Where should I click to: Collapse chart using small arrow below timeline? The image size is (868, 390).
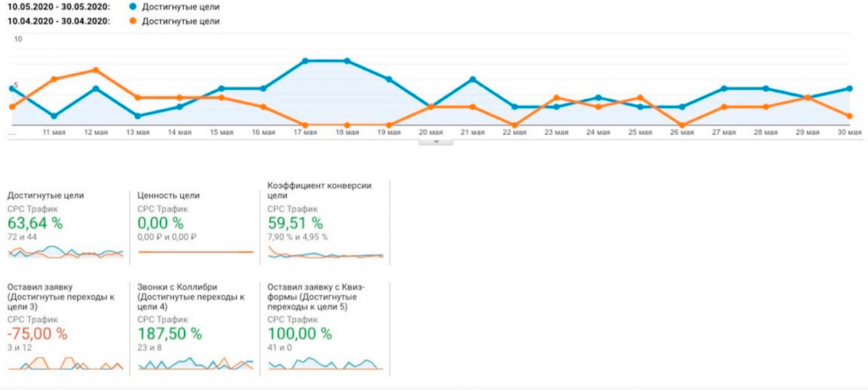[x=436, y=142]
